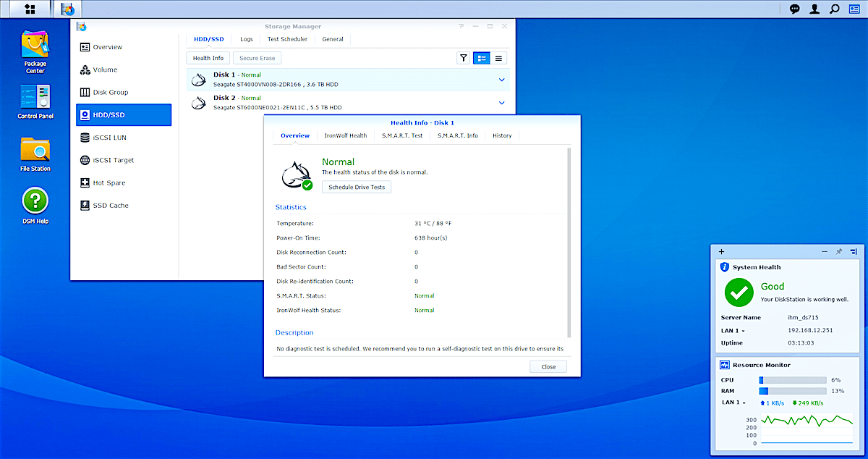Click the add widget plus icon

721,251
